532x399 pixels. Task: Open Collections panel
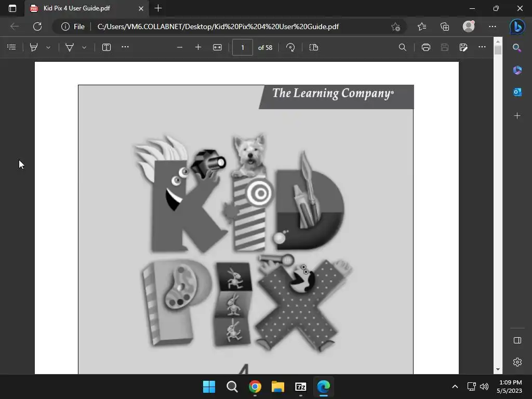[x=445, y=26]
